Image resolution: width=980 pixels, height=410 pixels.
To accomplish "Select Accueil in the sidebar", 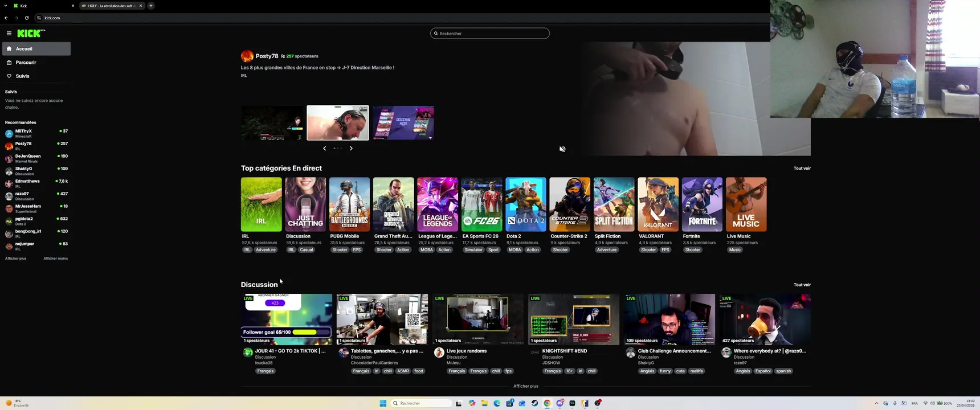I will [36, 49].
